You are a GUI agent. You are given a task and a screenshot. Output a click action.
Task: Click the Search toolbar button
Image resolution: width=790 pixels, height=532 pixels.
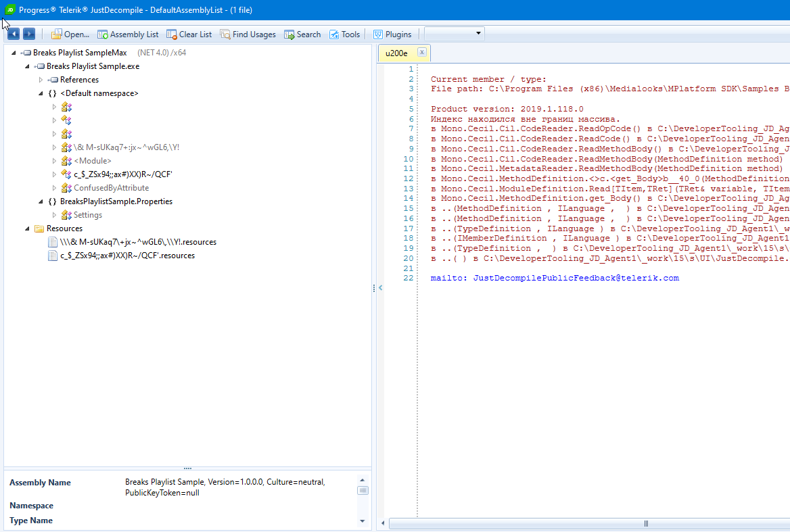(x=302, y=34)
